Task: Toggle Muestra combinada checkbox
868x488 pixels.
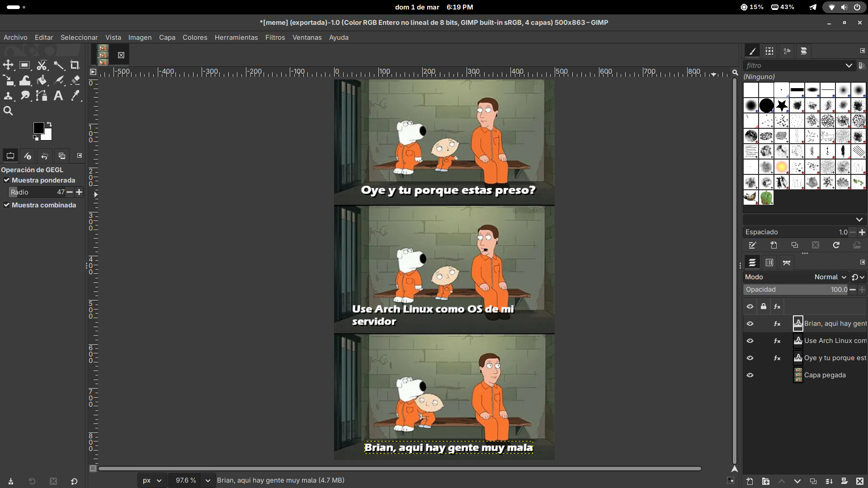Action: (7, 205)
